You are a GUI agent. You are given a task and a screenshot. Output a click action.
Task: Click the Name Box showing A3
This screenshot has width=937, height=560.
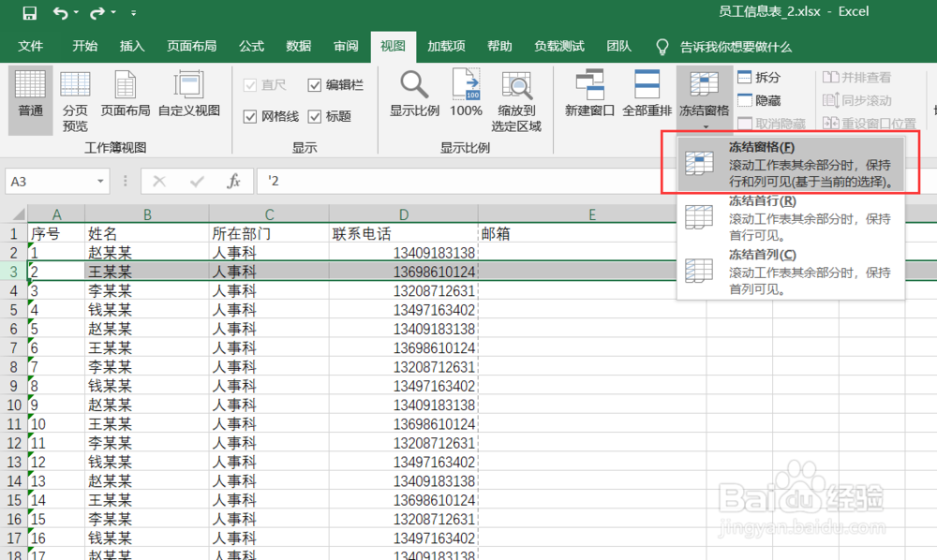(50, 181)
